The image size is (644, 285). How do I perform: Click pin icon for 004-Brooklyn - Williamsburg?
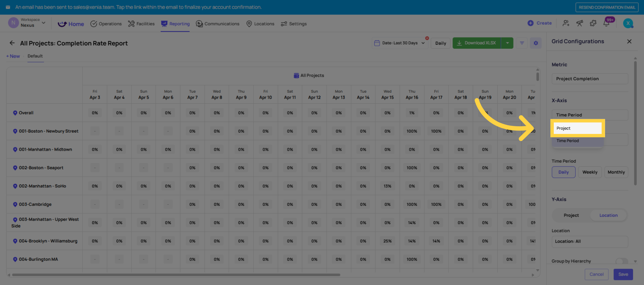(15, 241)
